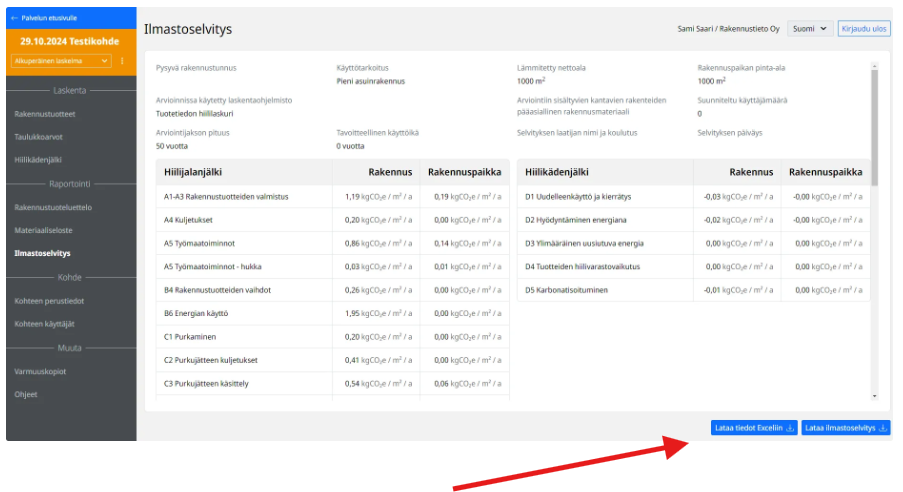Click C3 Purkujätteen käsittely row
903x492 pixels.
click(332, 384)
